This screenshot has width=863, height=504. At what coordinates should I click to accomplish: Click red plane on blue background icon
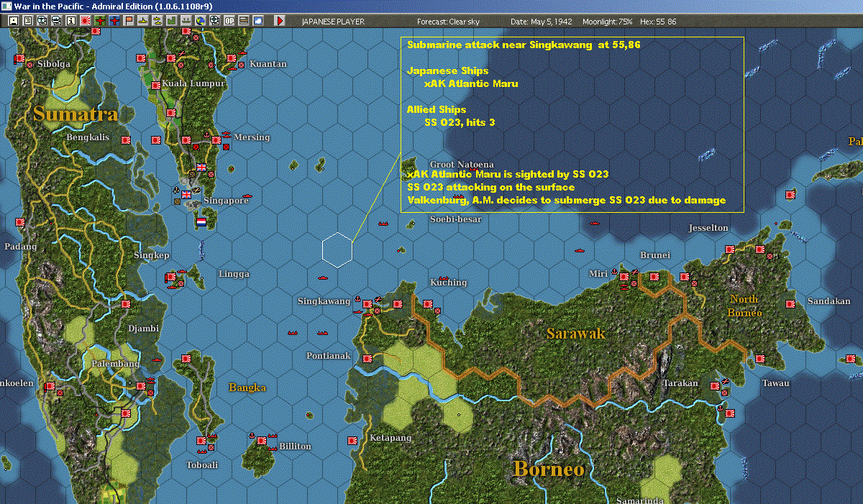pyautogui.click(x=114, y=21)
